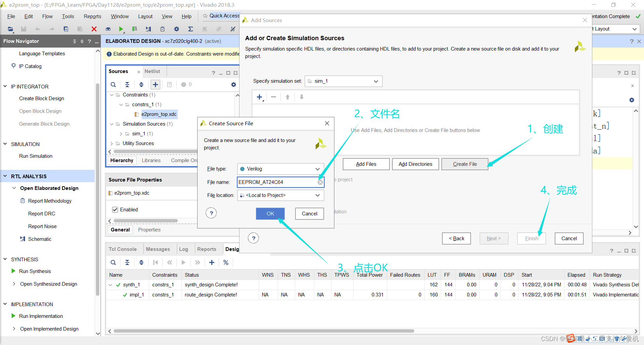
Task: Open help in Add Sources dialog
Action: tap(254, 238)
